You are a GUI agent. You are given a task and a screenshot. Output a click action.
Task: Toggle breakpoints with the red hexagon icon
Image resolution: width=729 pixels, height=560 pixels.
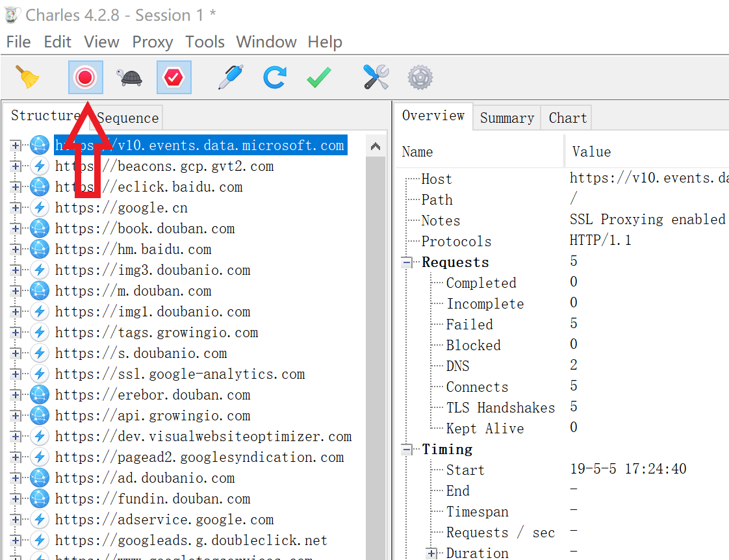173,77
